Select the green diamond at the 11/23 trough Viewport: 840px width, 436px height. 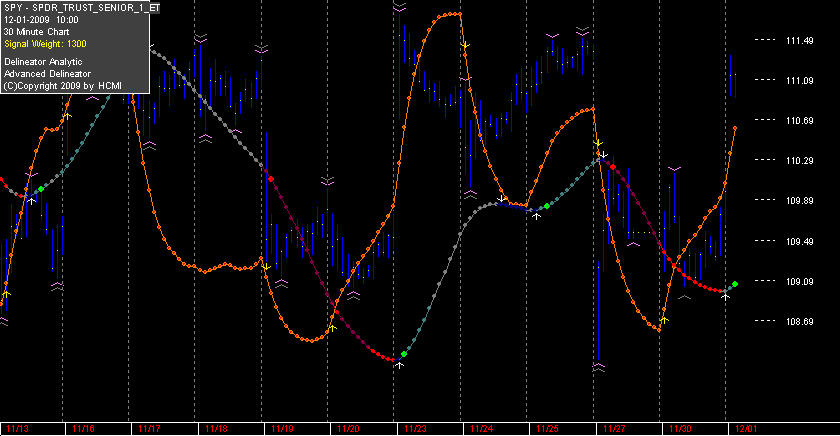coord(404,354)
